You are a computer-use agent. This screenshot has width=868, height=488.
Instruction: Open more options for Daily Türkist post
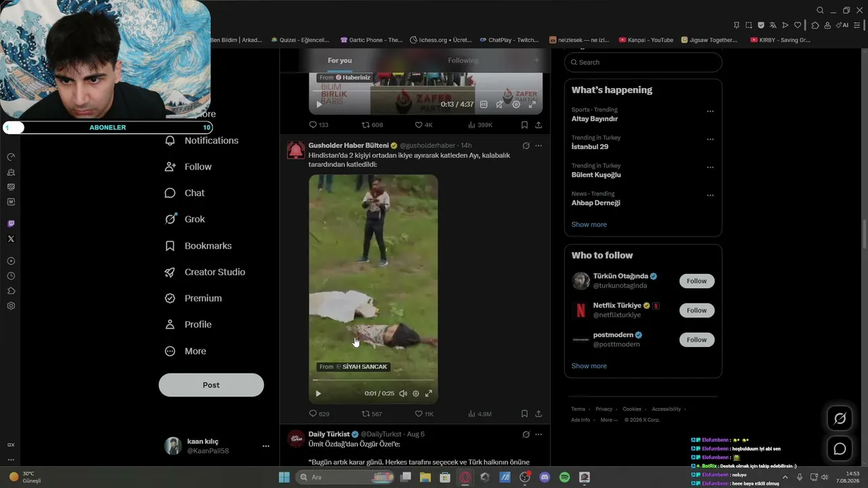pyautogui.click(x=538, y=434)
